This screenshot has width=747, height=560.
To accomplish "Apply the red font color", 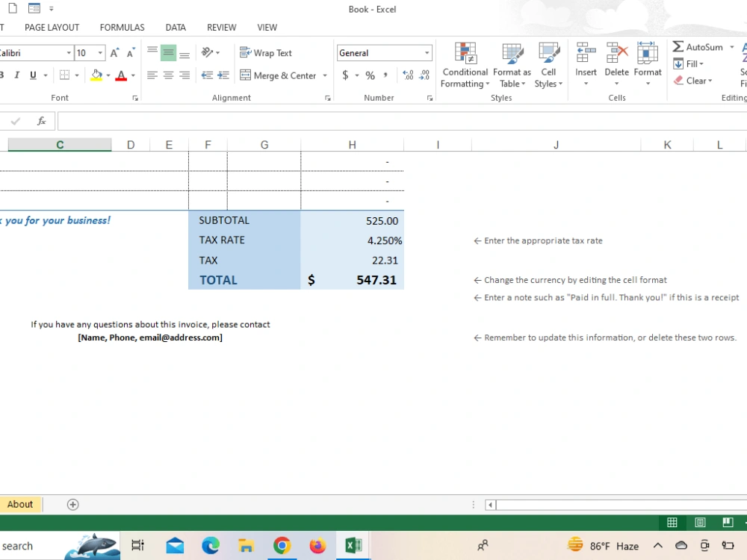I will click(x=121, y=75).
